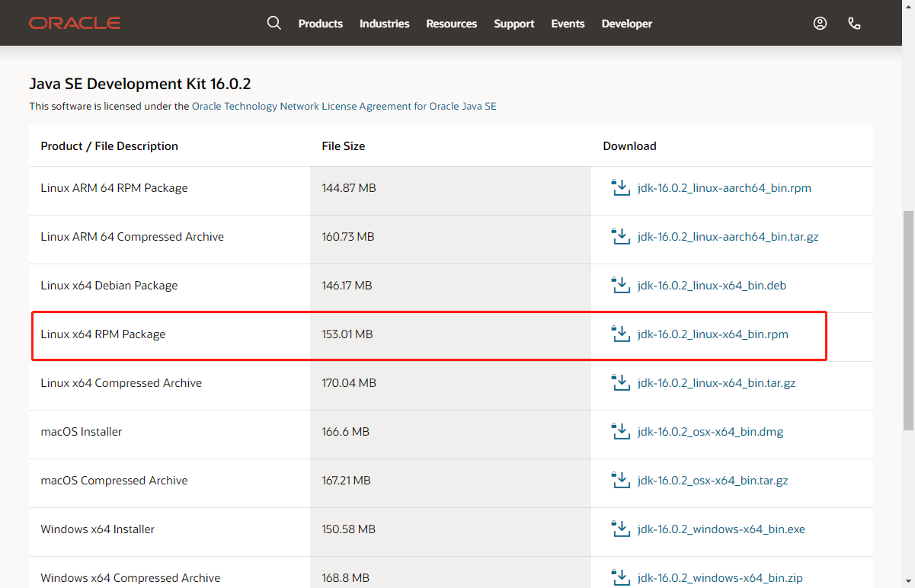Click the Oracle logo
Screen dimensions: 915x588
pos(75,23)
